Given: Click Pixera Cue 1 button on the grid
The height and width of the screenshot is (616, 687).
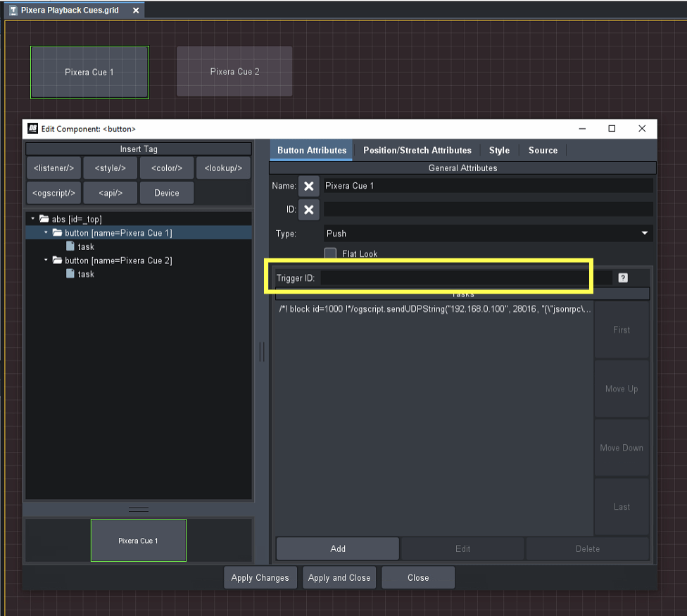Looking at the screenshot, I should pos(89,73).
